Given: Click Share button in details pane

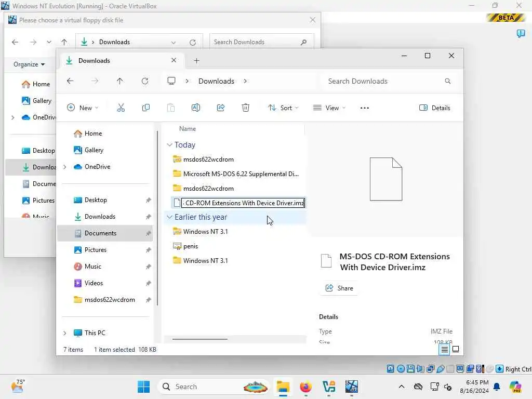Looking at the screenshot, I should coord(339,288).
